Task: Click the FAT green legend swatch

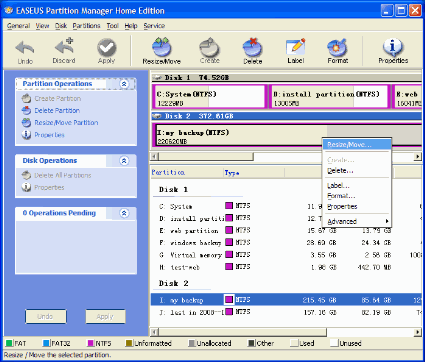Action: click(x=9, y=343)
